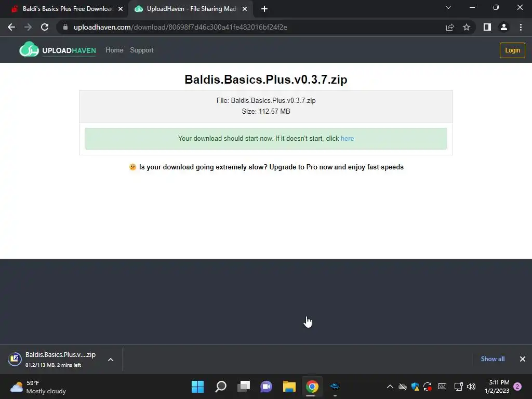Viewport: 532px width, 399px height.
Task: Click the OneDrive tray icon
Action: click(x=403, y=387)
